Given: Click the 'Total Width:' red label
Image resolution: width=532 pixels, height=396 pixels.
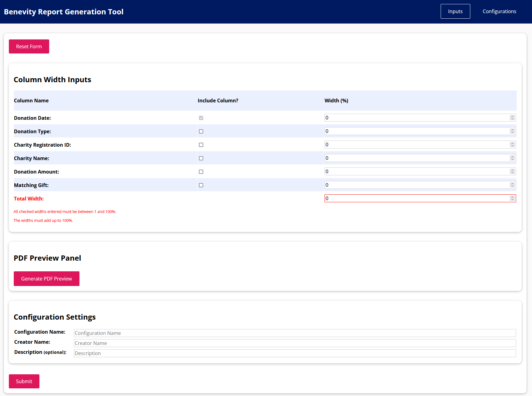Looking at the screenshot, I should click(29, 199).
